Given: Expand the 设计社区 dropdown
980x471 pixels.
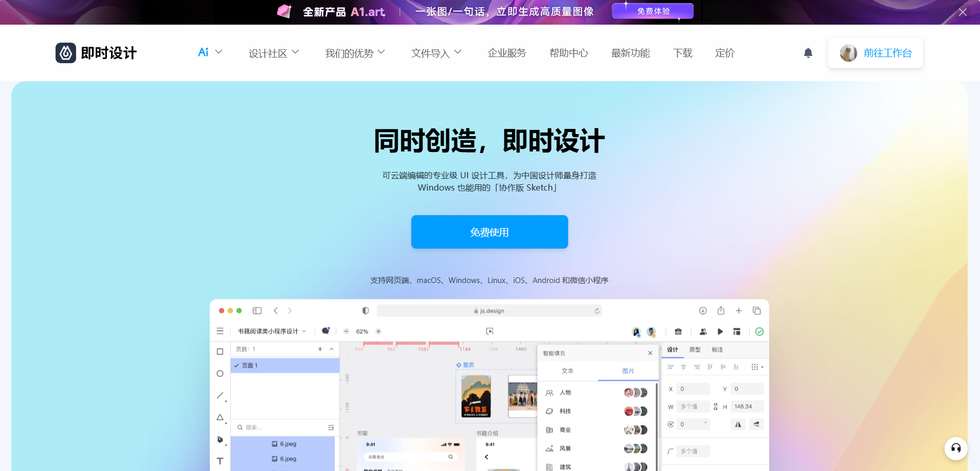Looking at the screenshot, I should click(x=274, y=53).
